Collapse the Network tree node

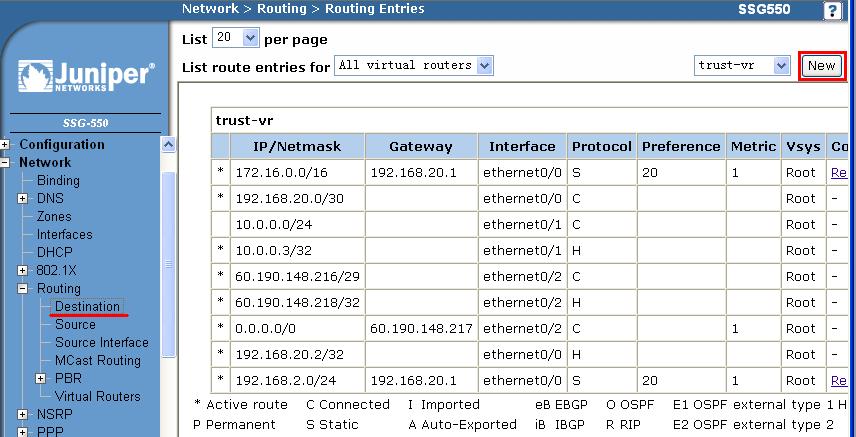5,163
